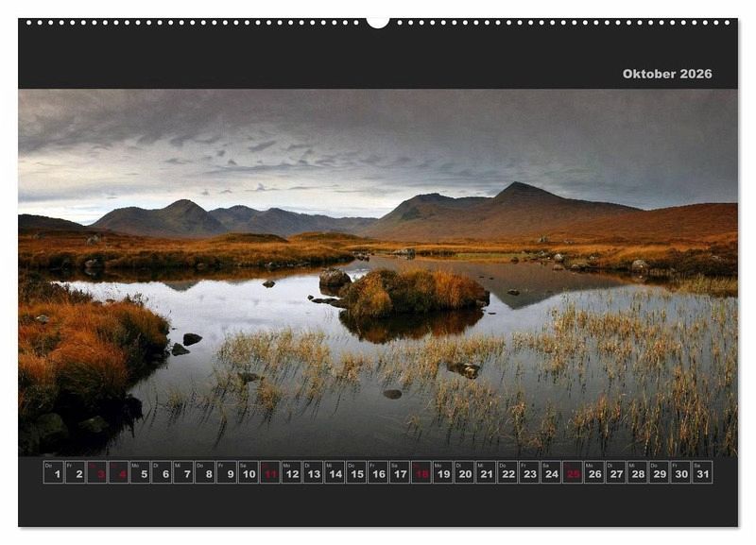Select day 8 (Do) in the calendar strip
The height and width of the screenshot is (545, 756).
[x=205, y=472]
